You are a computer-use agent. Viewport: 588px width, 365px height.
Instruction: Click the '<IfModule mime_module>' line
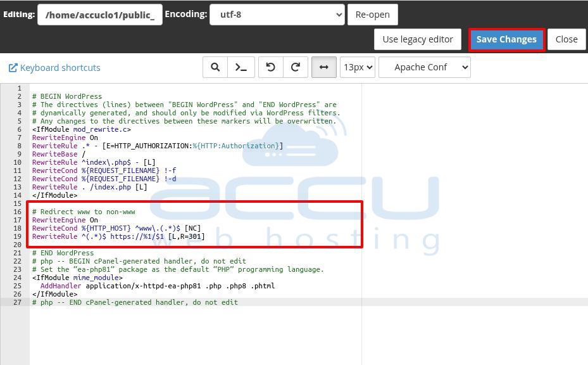[77, 278]
